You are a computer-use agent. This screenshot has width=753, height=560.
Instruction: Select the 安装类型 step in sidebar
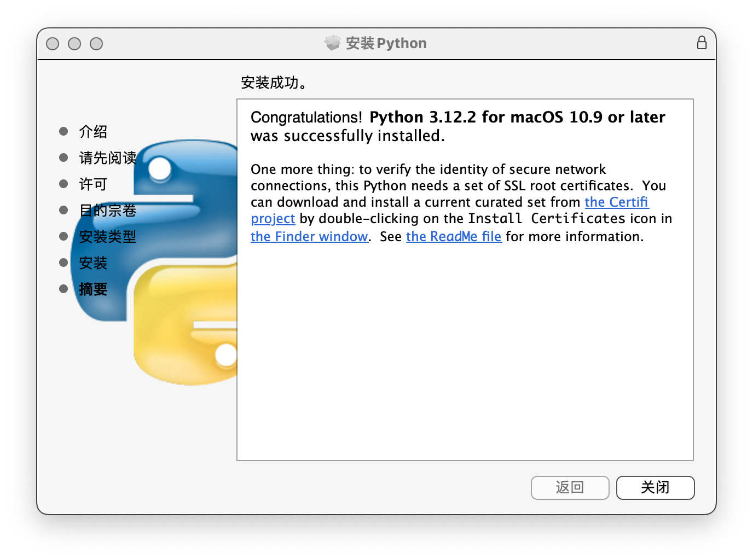tap(107, 237)
